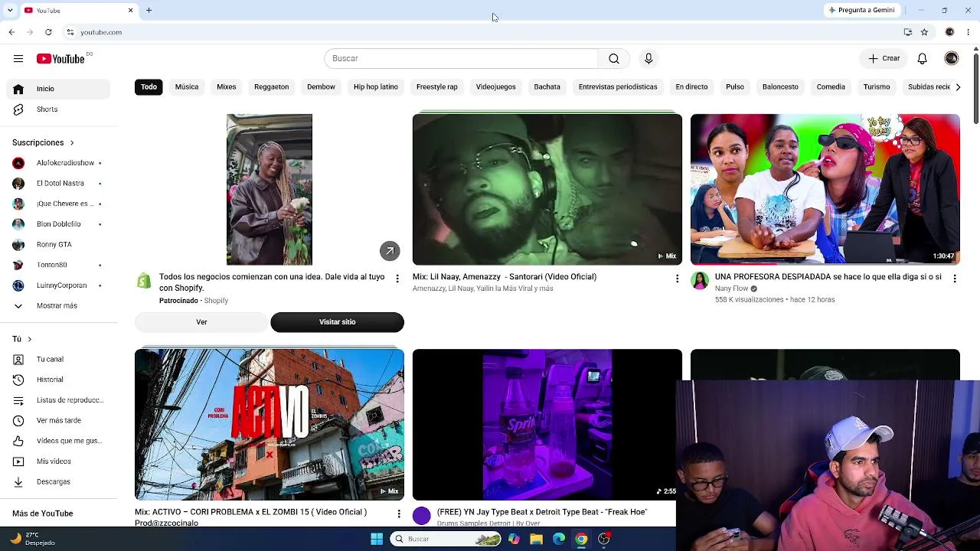Open options menu for Shopify ad
The width and height of the screenshot is (980, 551).
(x=397, y=279)
